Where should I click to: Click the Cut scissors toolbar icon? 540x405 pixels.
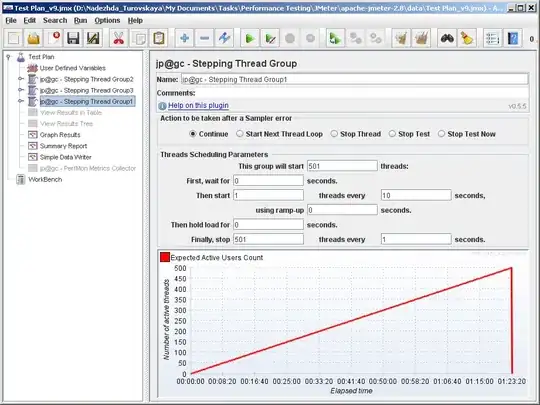point(118,38)
